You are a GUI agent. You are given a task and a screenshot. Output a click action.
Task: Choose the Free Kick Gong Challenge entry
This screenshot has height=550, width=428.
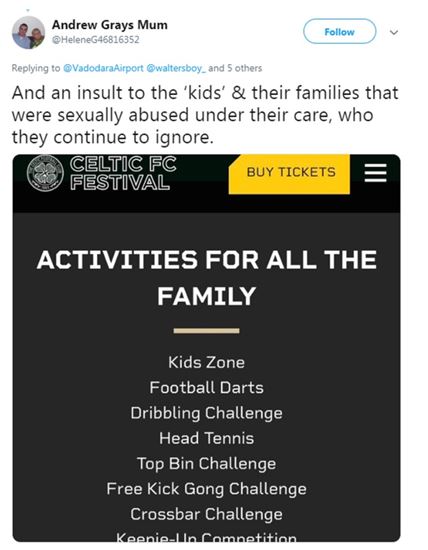click(206, 489)
